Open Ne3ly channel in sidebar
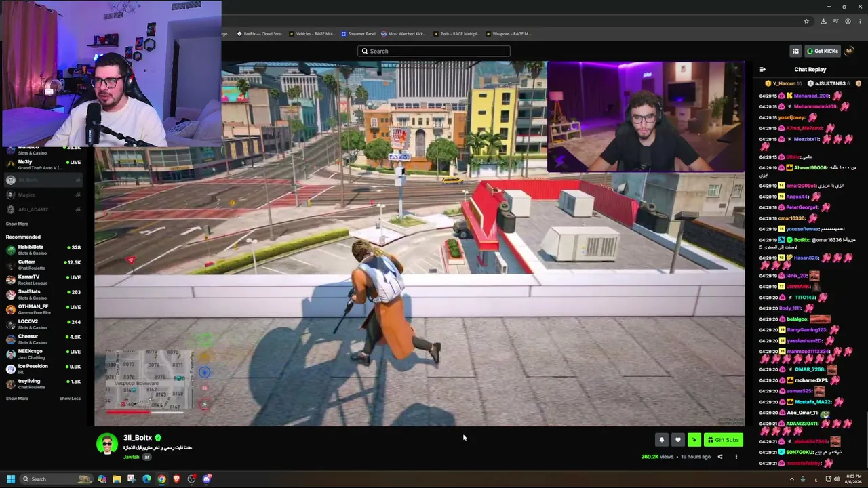The height and width of the screenshot is (488, 868). click(43, 165)
